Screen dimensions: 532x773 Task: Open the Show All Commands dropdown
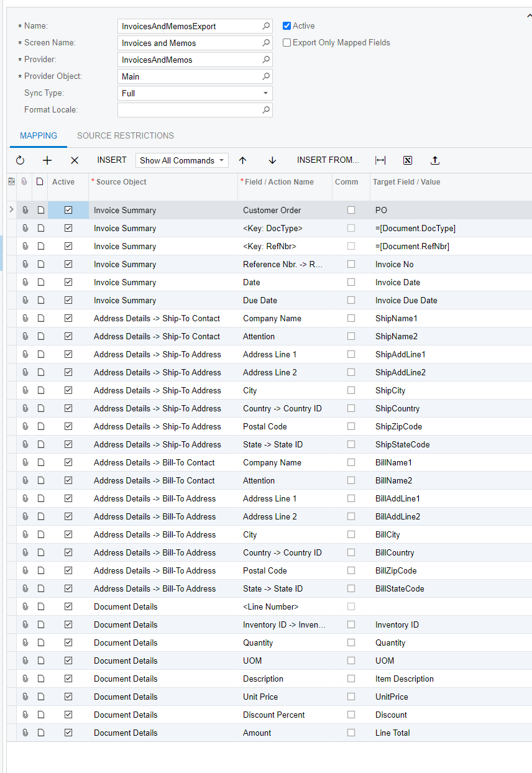182,160
